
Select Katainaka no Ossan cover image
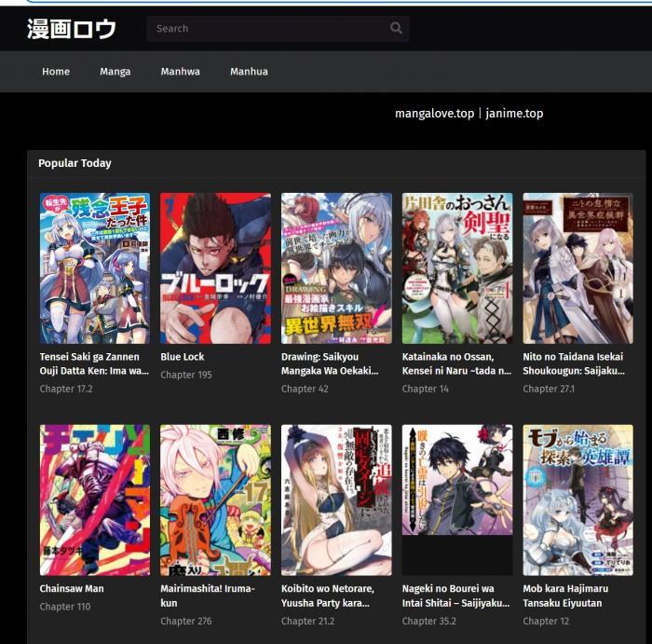point(457,268)
